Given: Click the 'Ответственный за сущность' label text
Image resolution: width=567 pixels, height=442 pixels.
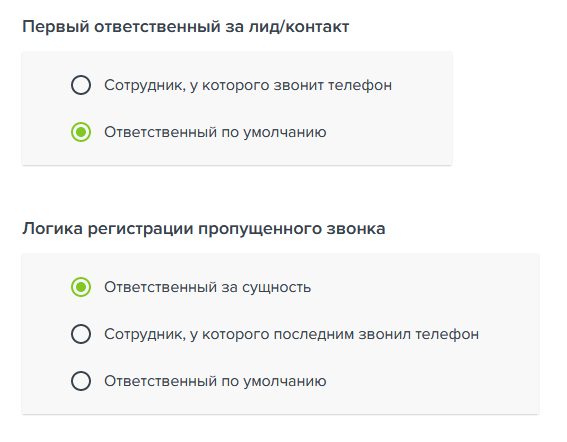Looking at the screenshot, I should 208,288.
